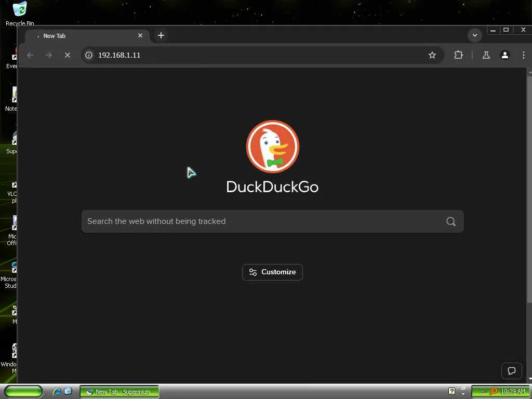Go forward with the forward arrow

(x=49, y=55)
